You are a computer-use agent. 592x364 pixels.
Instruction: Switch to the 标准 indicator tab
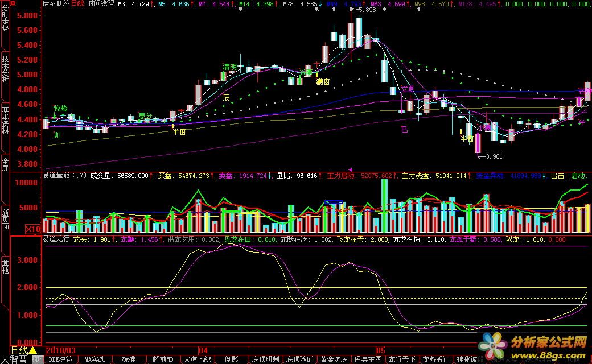129,359
